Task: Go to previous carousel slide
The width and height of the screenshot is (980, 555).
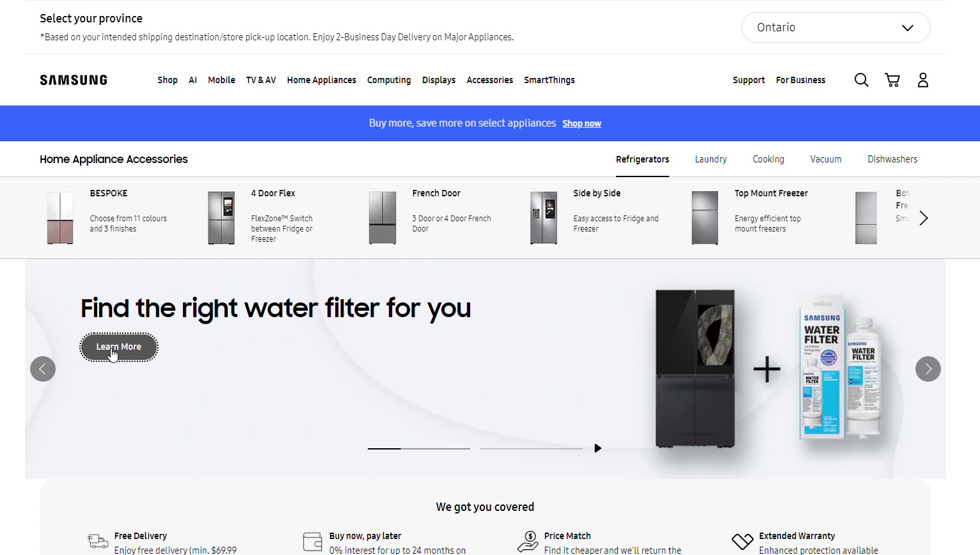Action: coord(43,369)
